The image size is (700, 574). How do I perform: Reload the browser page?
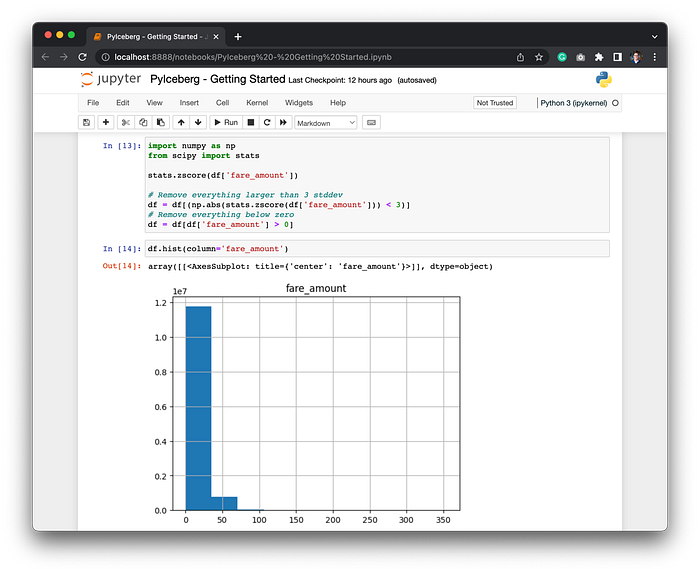coord(82,57)
